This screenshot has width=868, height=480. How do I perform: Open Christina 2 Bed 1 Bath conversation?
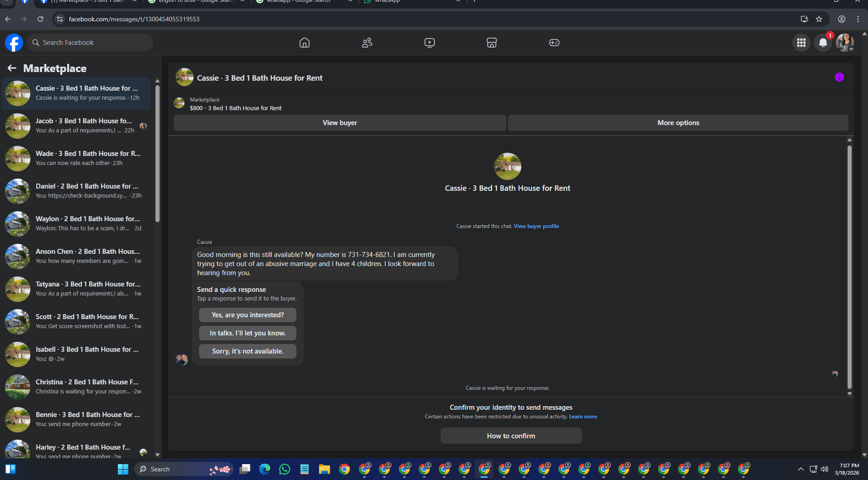tap(76, 387)
